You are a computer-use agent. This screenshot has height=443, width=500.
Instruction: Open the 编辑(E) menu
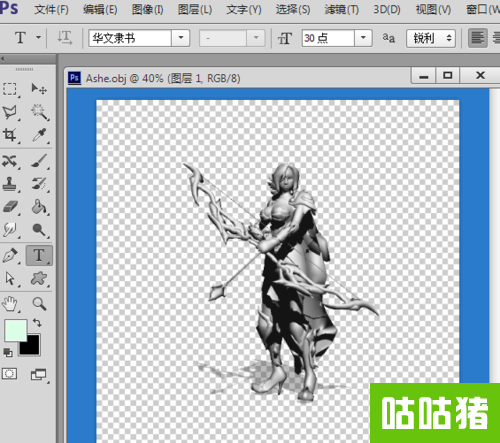pos(100,10)
